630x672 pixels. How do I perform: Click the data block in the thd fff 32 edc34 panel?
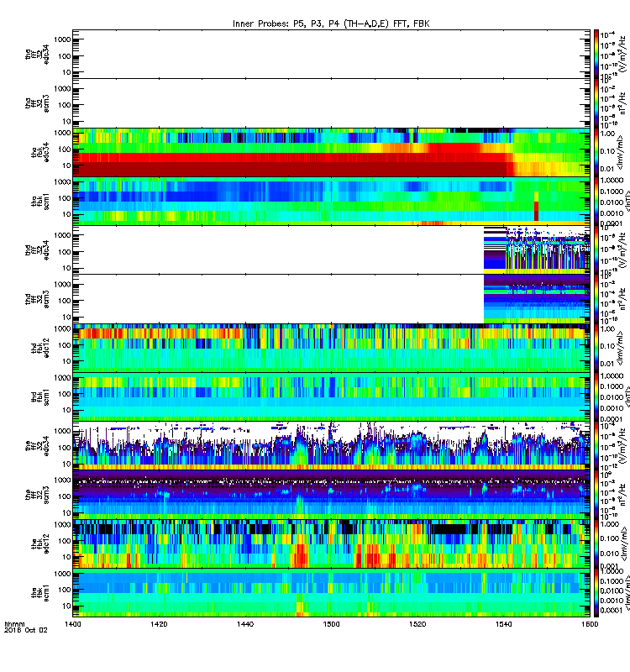(537, 250)
